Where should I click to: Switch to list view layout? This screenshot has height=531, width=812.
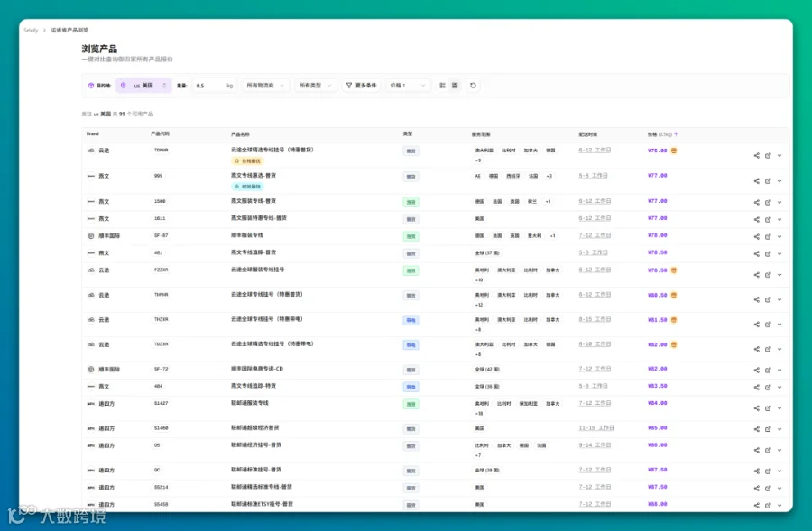coord(442,86)
